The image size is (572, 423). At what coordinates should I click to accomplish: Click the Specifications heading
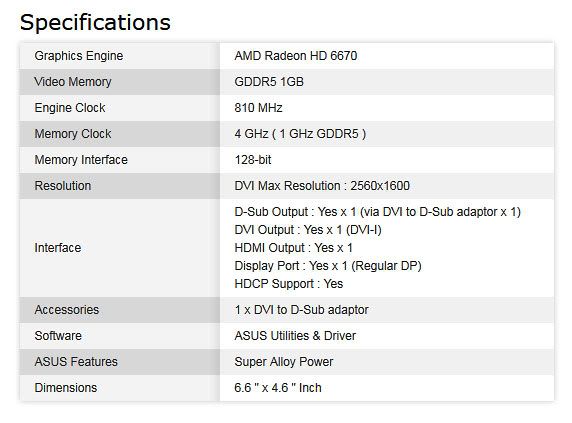95,23
